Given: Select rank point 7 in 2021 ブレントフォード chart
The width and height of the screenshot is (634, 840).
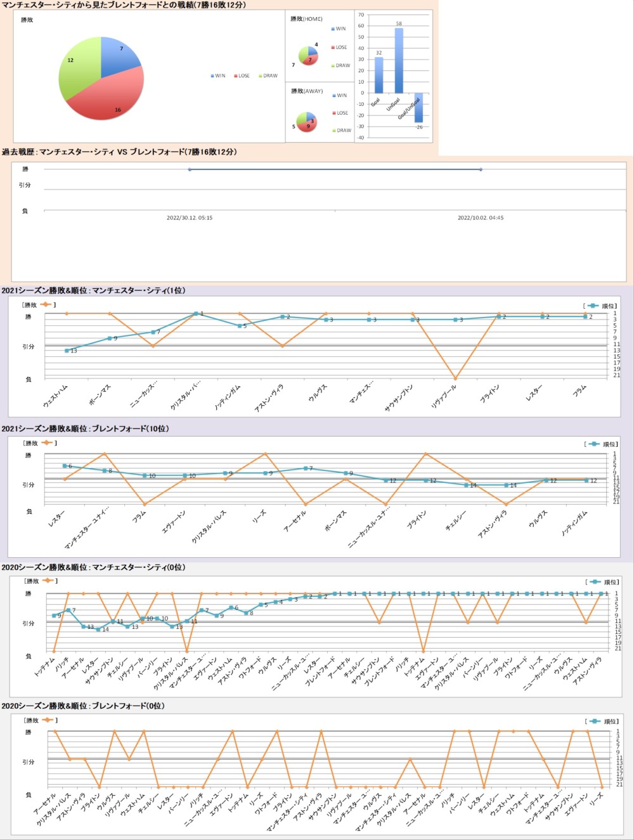Looking at the screenshot, I should click(x=306, y=468).
